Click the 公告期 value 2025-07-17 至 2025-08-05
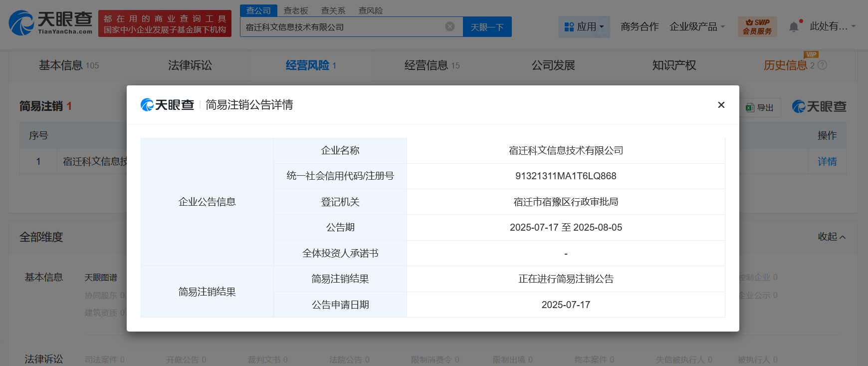The image size is (868, 366). coord(566,227)
